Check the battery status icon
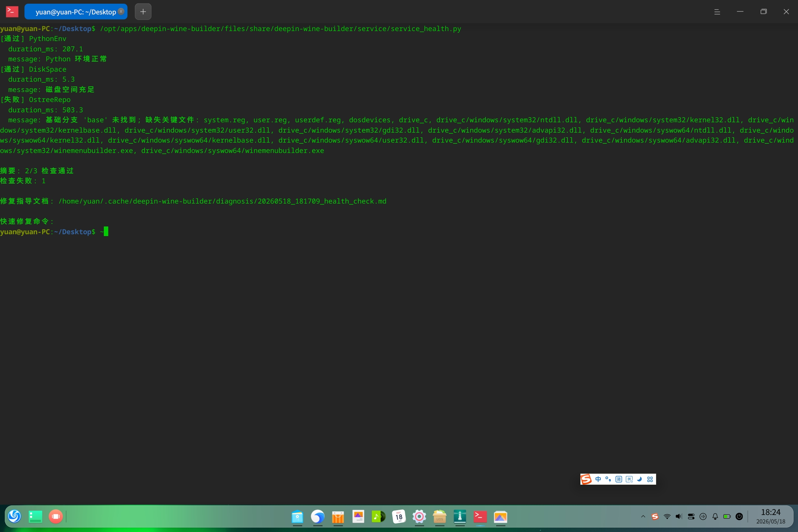The height and width of the screenshot is (532, 798). pos(727,516)
